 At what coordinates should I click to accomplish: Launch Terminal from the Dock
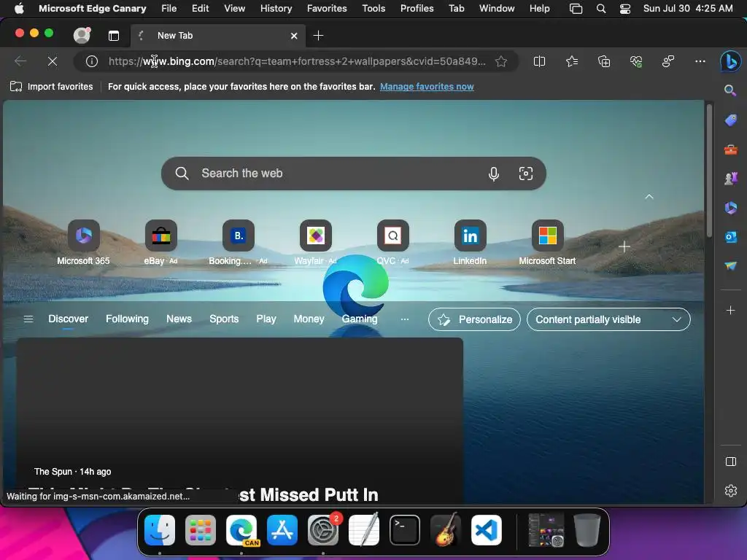point(404,530)
